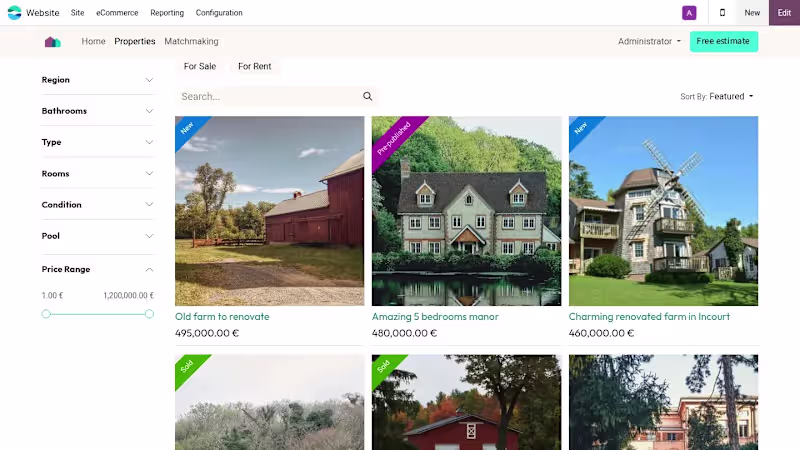The width and height of the screenshot is (800, 450).
Task: Toggle the mobile preview phone icon
Action: pyautogui.click(x=722, y=13)
